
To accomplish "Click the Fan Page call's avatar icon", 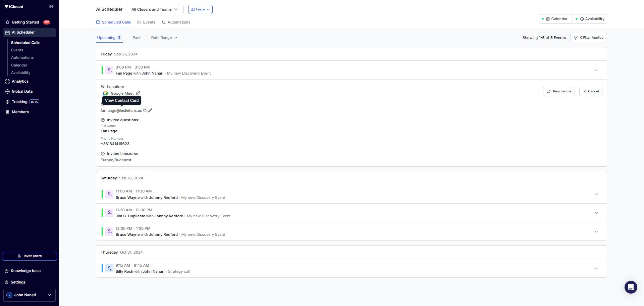I will tap(109, 70).
